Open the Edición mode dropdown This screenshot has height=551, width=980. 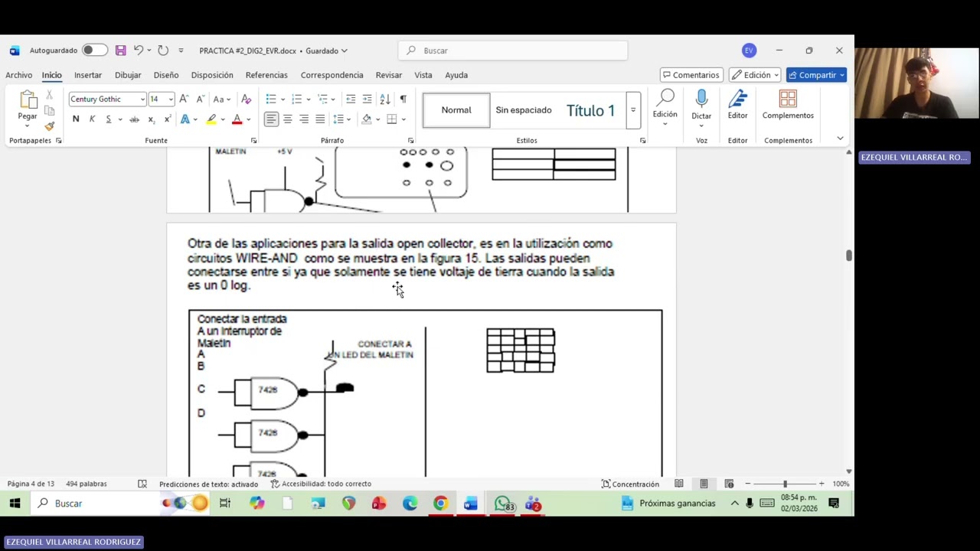tap(756, 75)
